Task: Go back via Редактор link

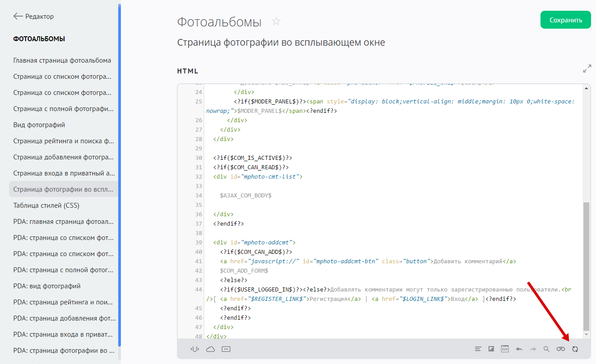Action: 34,17
